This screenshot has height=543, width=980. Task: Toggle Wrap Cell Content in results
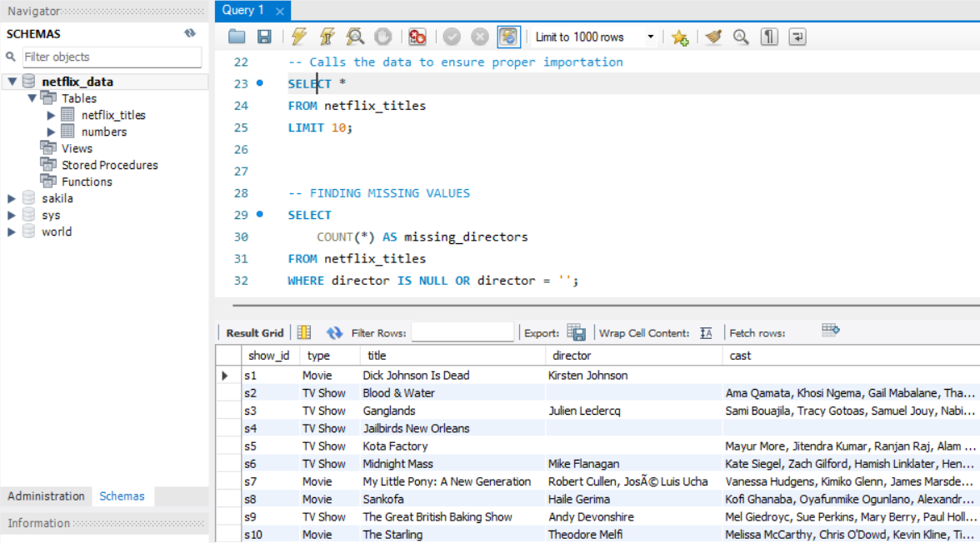[705, 331]
